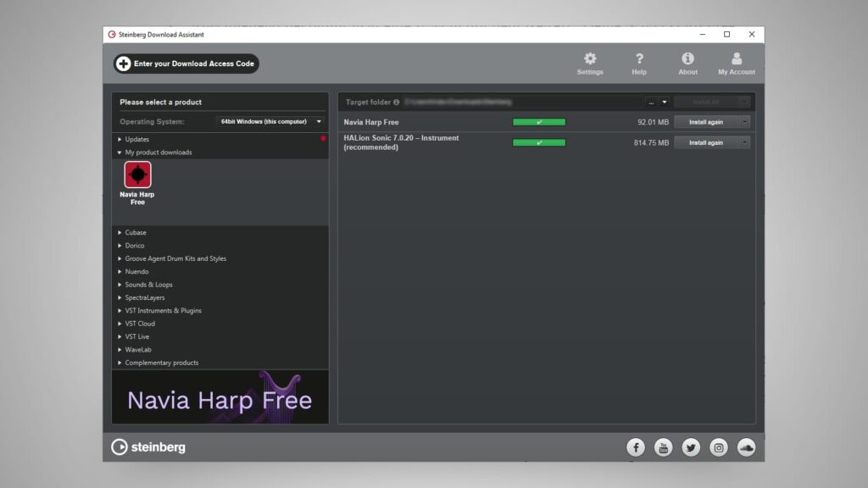Open the About info icon
Viewport: 868px width, 488px height.
coord(687,59)
